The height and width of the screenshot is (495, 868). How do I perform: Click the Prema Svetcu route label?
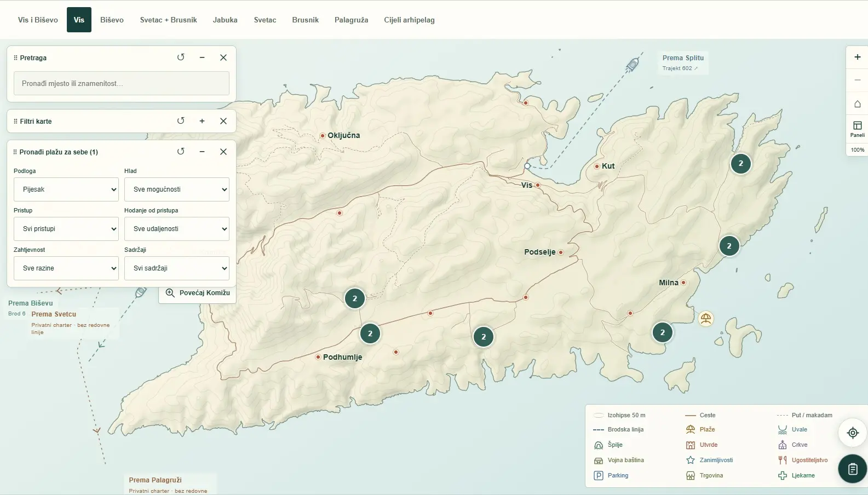point(54,314)
